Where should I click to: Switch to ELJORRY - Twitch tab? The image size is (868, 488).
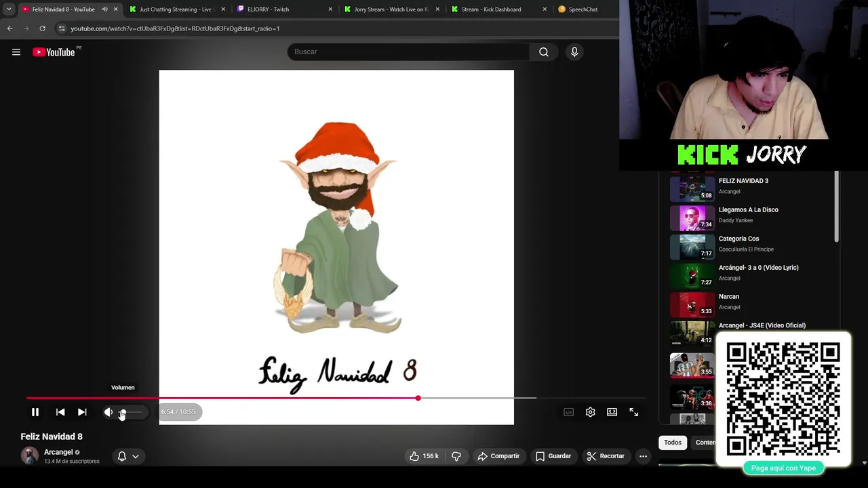[285, 9]
